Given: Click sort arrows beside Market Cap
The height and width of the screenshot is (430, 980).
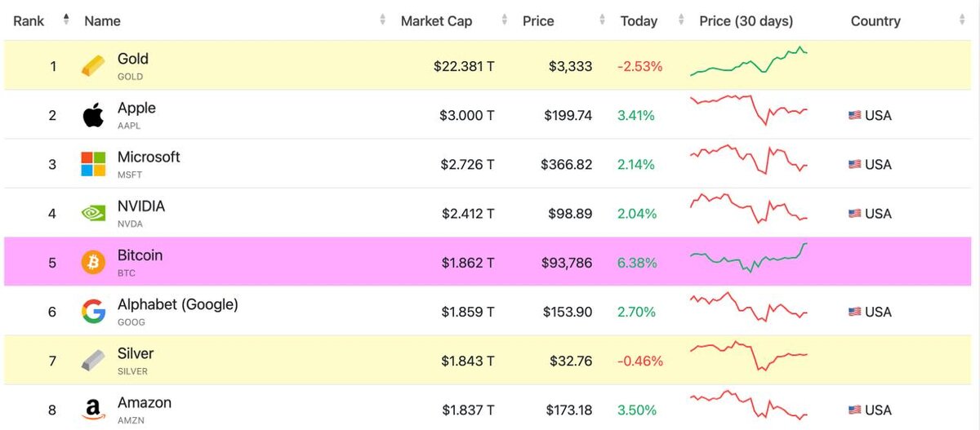Looking at the screenshot, I should (506, 20).
